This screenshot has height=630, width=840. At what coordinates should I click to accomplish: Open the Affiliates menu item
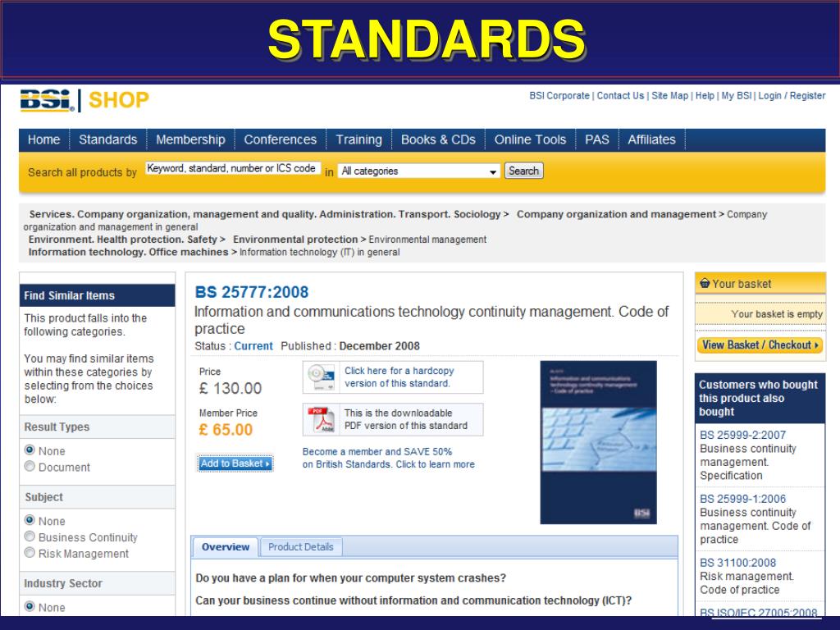pos(651,139)
